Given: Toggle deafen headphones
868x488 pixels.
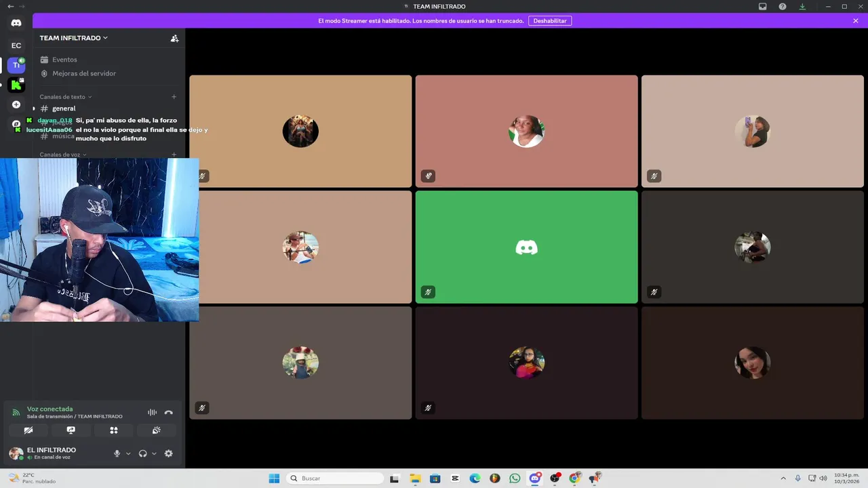Looking at the screenshot, I should [x=142, y=453].
